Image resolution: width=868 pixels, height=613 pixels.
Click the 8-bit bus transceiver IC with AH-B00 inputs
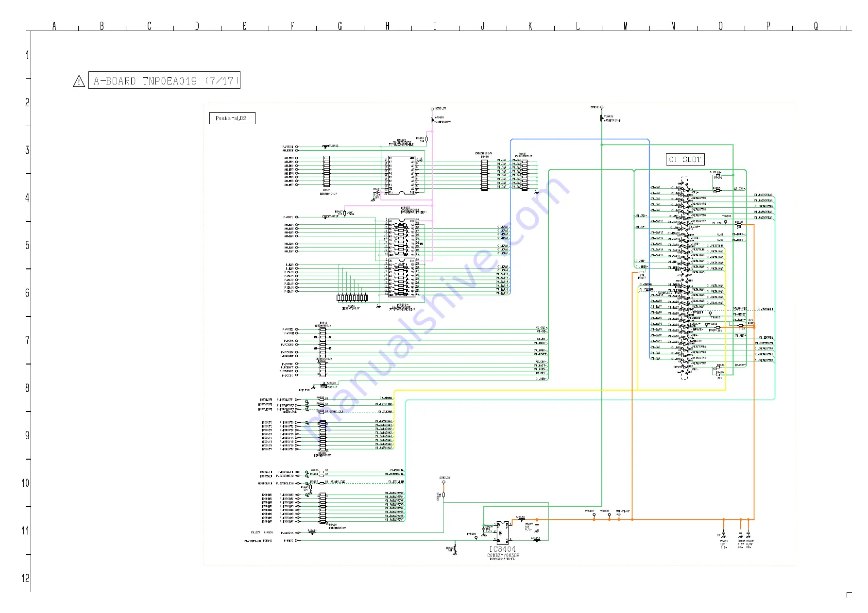[402, 175]
